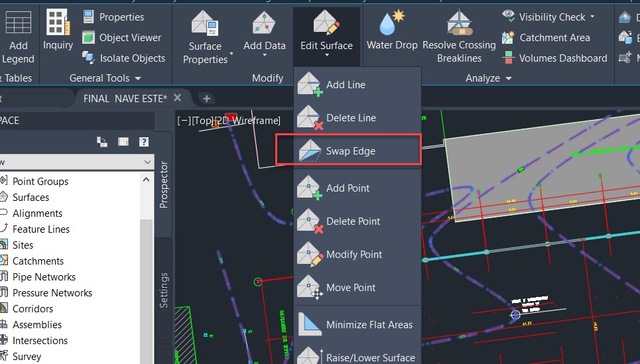Select Pipe Networks in Prospector
This screenshot has width=640, height=364.
tap(44, 276)
